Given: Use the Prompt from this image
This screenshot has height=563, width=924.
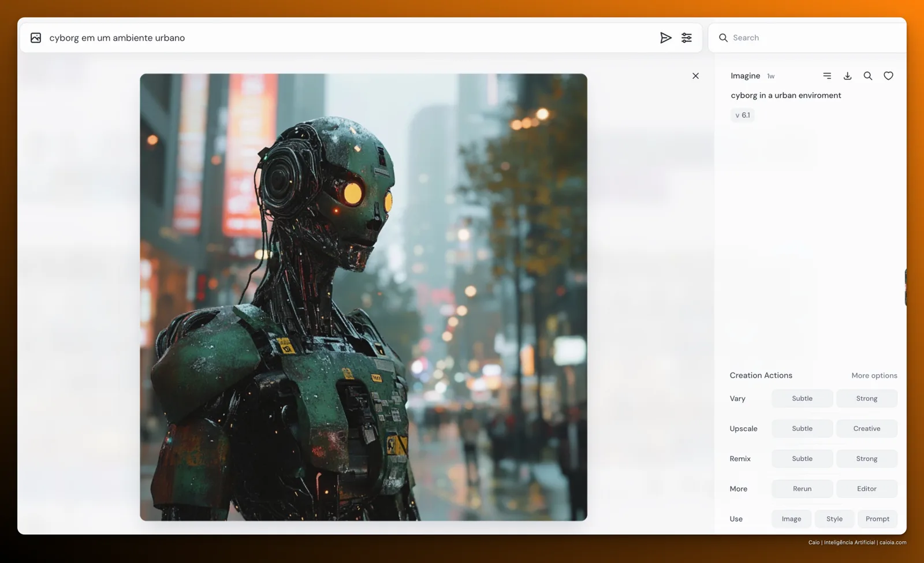Looking at the screenshot, I should (877, 519).
